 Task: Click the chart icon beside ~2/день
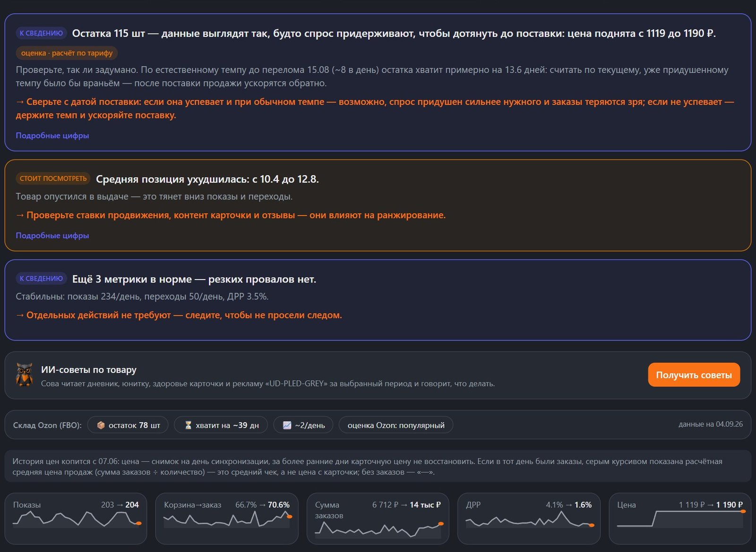(287, 425)
